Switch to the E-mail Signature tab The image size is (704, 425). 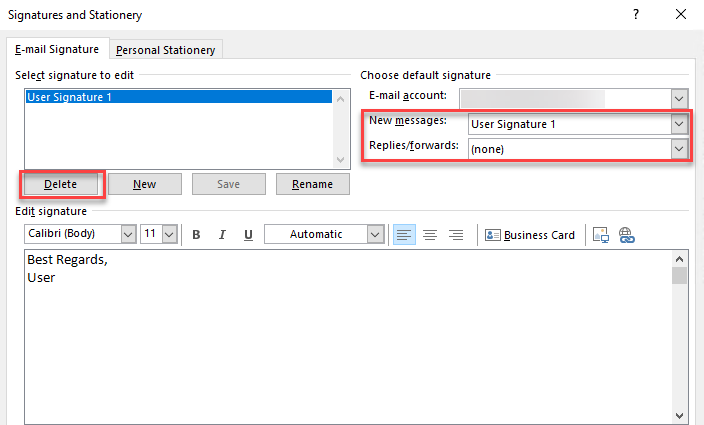pos(57,49)
